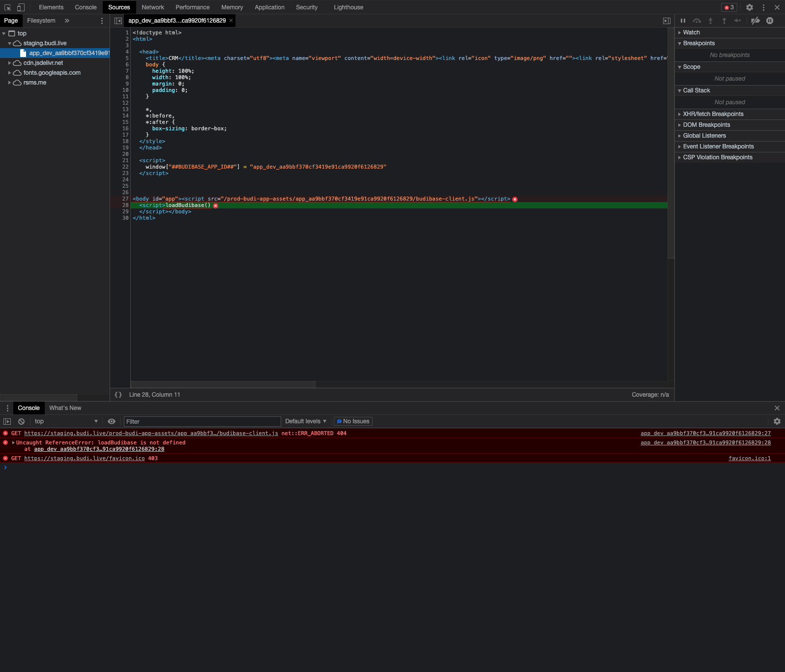785x672 pixels.
Task: Open the Default levels dropdown
Action: click(306, 421)
